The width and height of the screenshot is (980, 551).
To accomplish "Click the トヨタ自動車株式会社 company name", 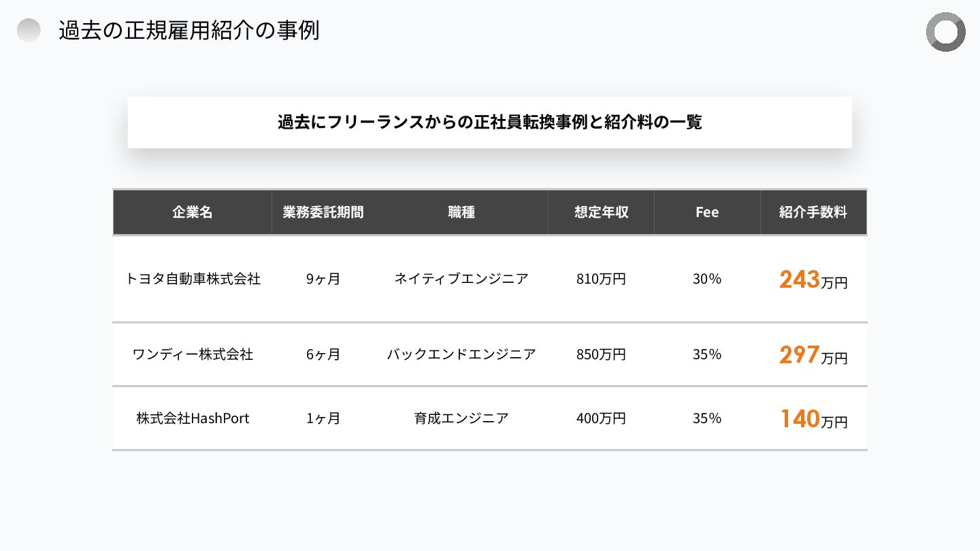I will coord(193,279).
